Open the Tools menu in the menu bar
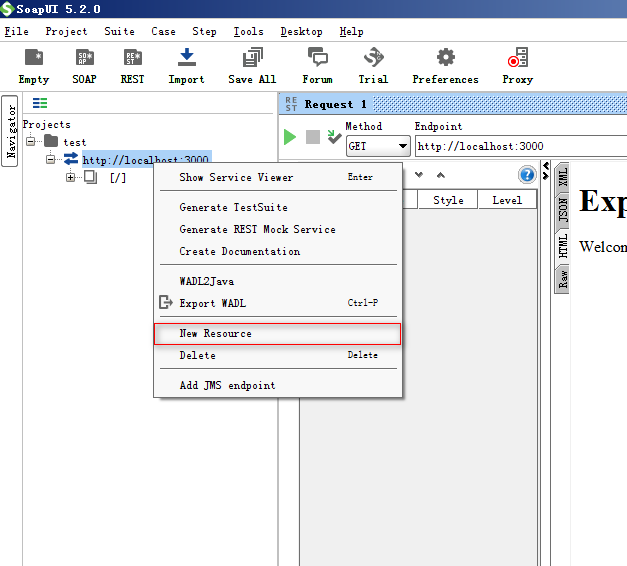627x566 pixels. coord(249,32)
